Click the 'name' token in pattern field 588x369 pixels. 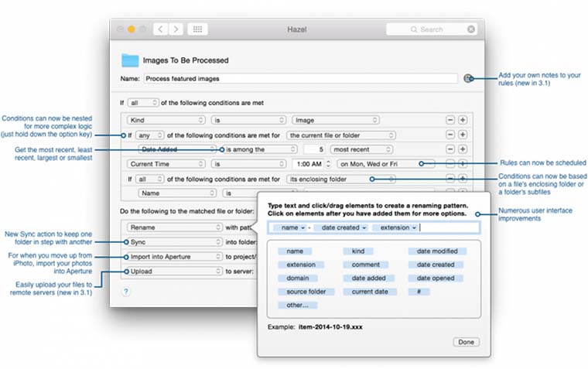290,227
